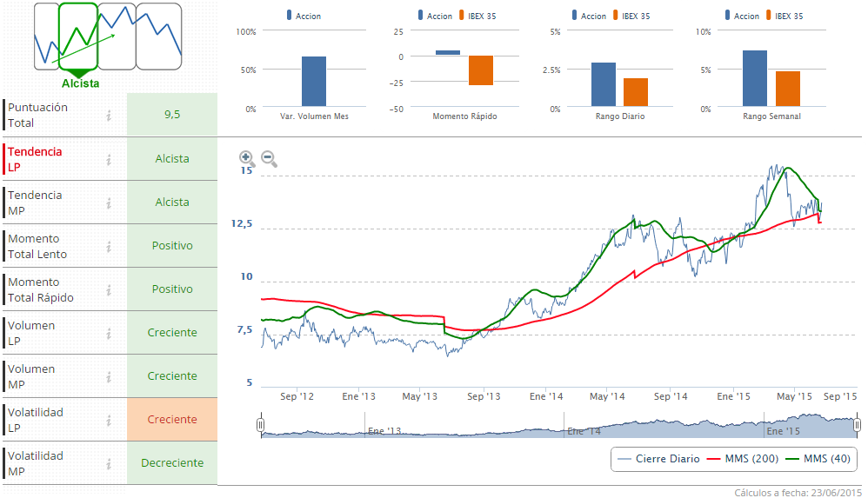Click the right handle of range navigator
This screenshot has width=868, height=498.
tap(857, 425)
